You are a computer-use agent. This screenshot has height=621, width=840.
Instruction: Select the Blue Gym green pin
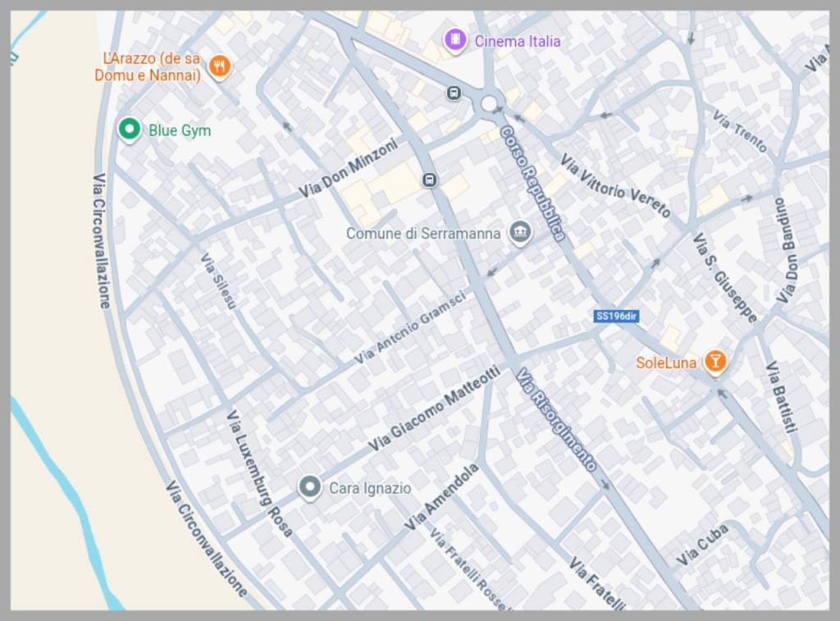coord(128,129)
